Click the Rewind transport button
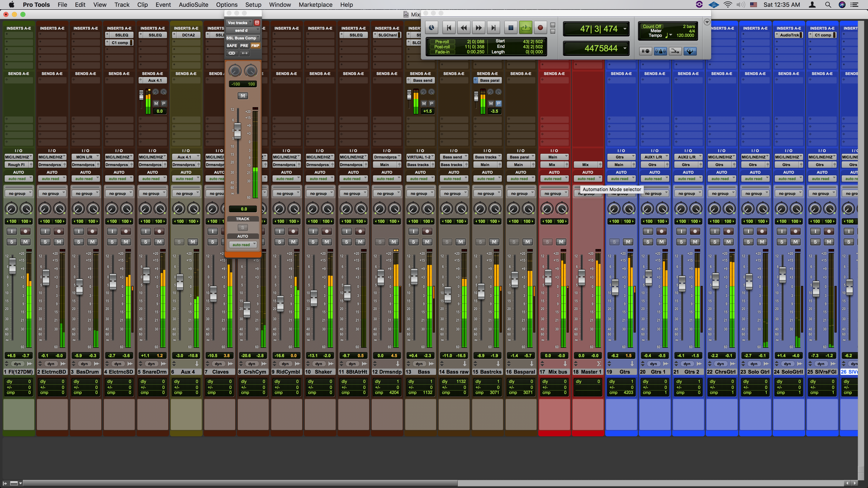Image resolution: width=868 pixels, height=488 pixels. point(464,28)
